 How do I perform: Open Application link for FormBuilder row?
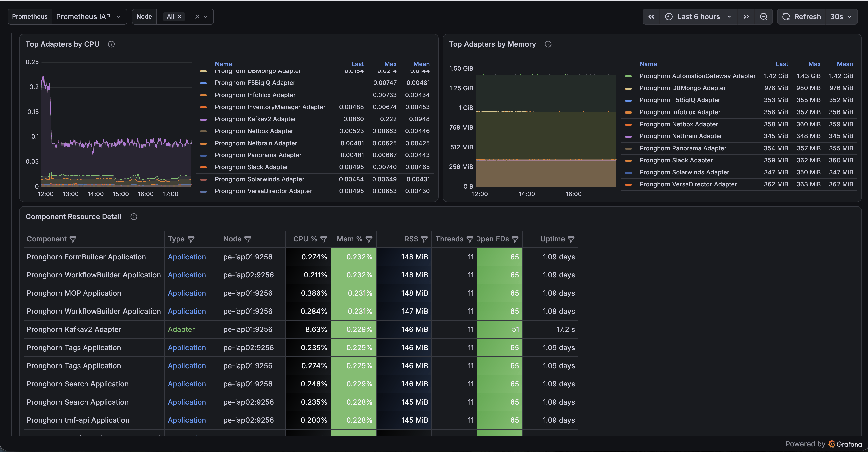[x=187, y=257]
